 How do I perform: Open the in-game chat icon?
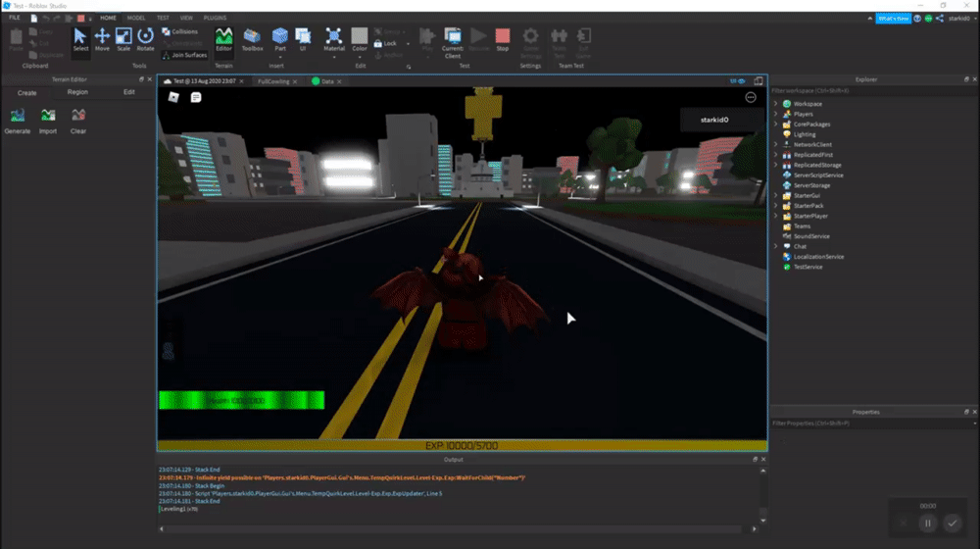196,97
